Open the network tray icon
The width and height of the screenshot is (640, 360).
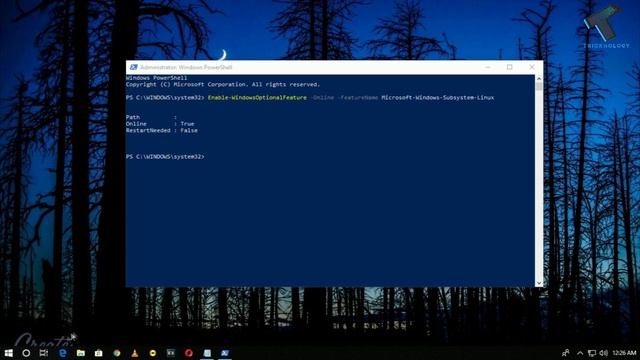point(592,353)
